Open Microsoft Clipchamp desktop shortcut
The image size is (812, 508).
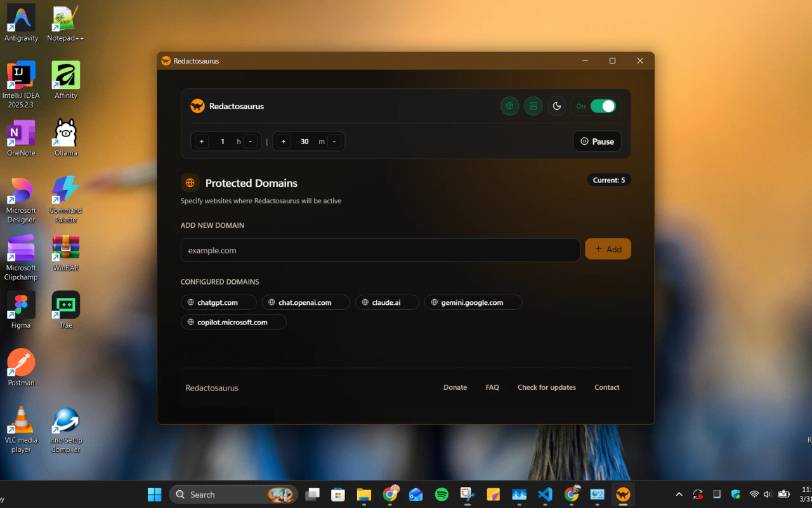tap(21, 258)
